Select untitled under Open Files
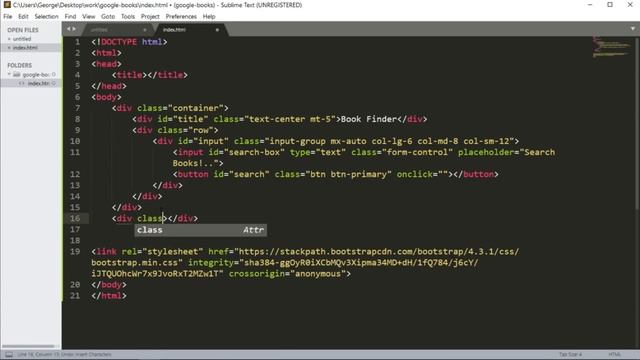This screenshot has height=360, width=640. pos(22,39)
